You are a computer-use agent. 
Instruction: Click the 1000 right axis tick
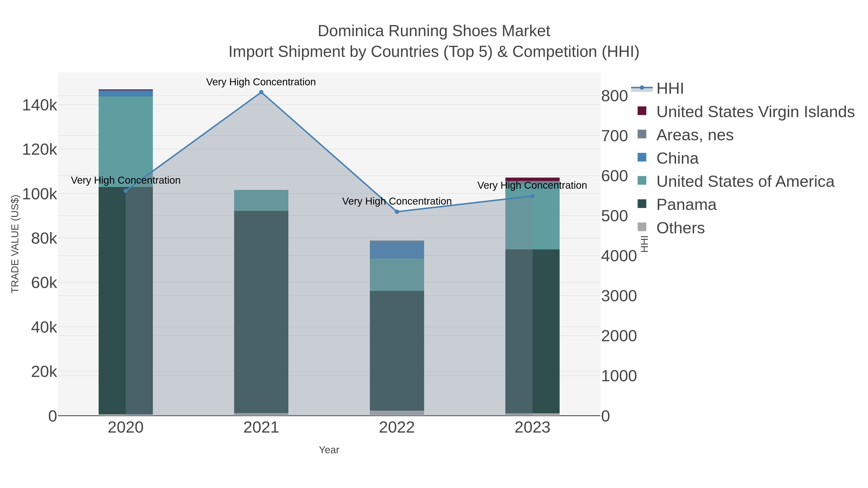[619, 376]
